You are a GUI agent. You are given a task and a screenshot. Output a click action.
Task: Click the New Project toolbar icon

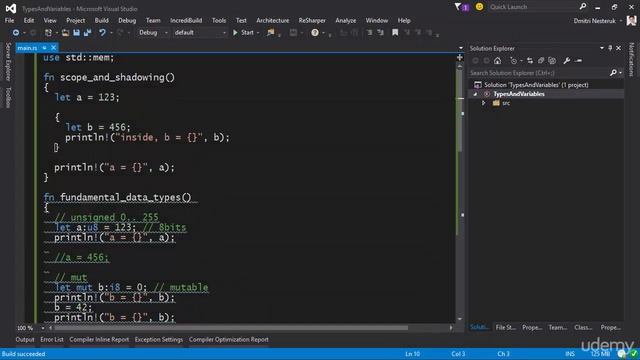(48, 33)
